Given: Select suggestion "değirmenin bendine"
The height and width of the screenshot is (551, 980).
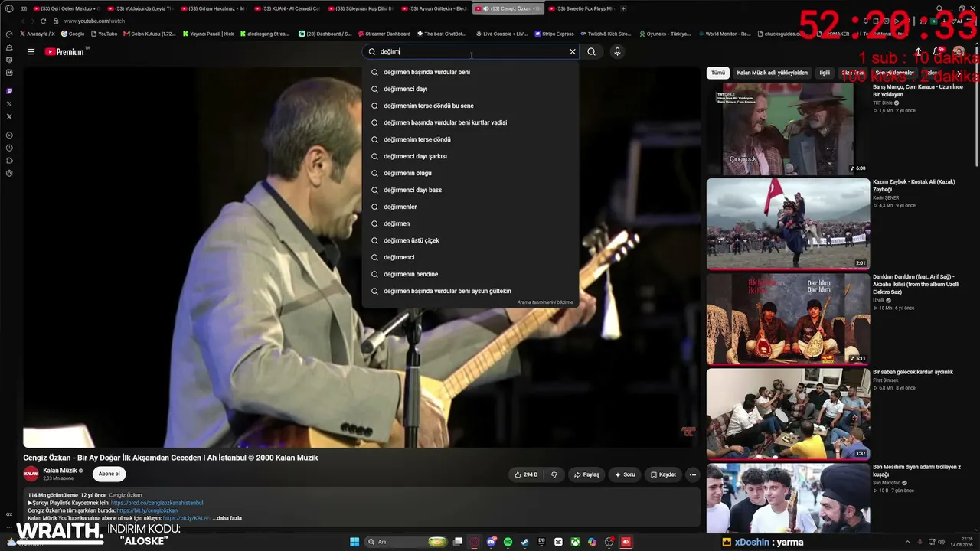Looking at the screenshot, I should click(471, 274).
